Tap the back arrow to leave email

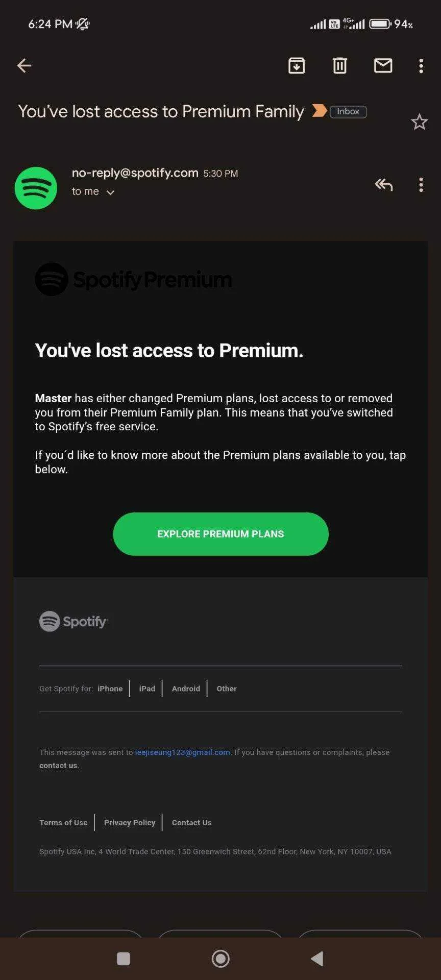[24, 65]
